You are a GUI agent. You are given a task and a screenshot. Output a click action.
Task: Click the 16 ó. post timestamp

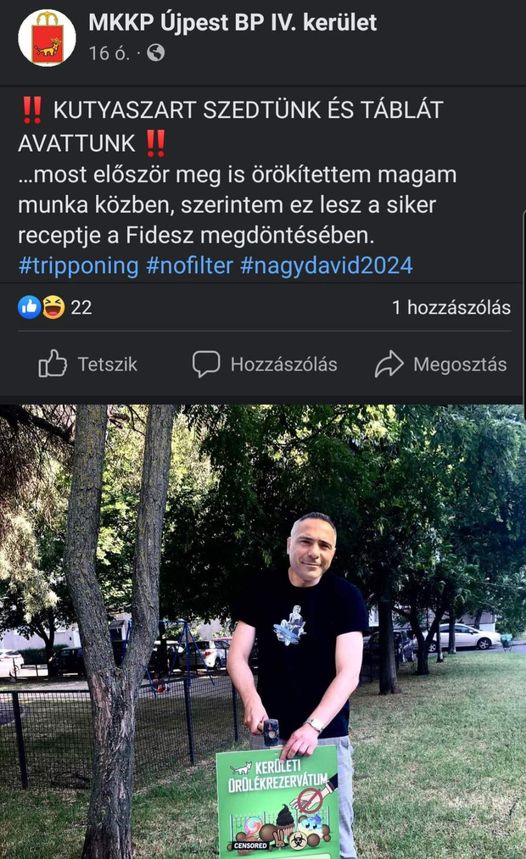109,53
